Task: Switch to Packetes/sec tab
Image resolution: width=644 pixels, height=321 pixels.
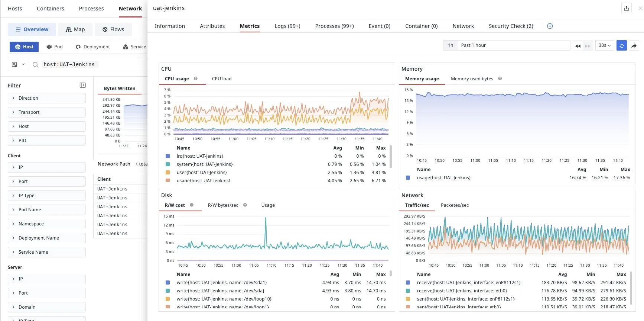Action: 455,205
